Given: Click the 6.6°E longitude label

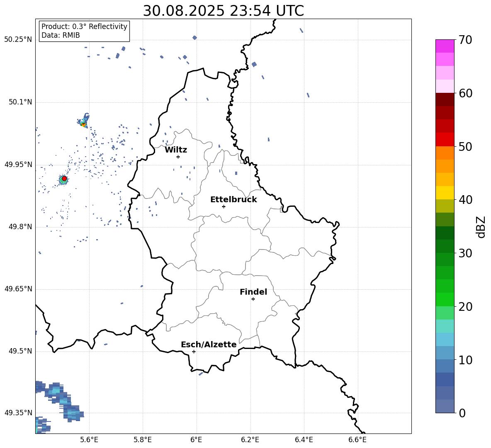Looking at the screenshot, I should (x=357, y=440).
